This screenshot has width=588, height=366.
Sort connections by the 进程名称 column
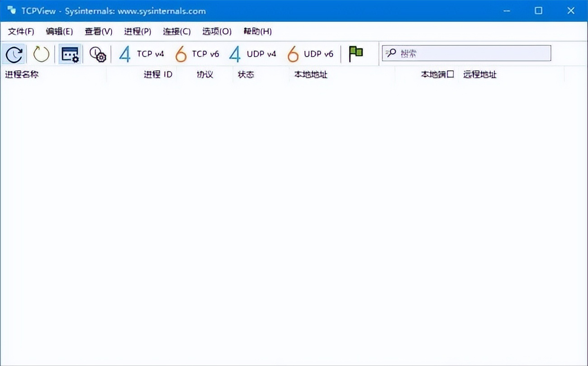[23, 74]
